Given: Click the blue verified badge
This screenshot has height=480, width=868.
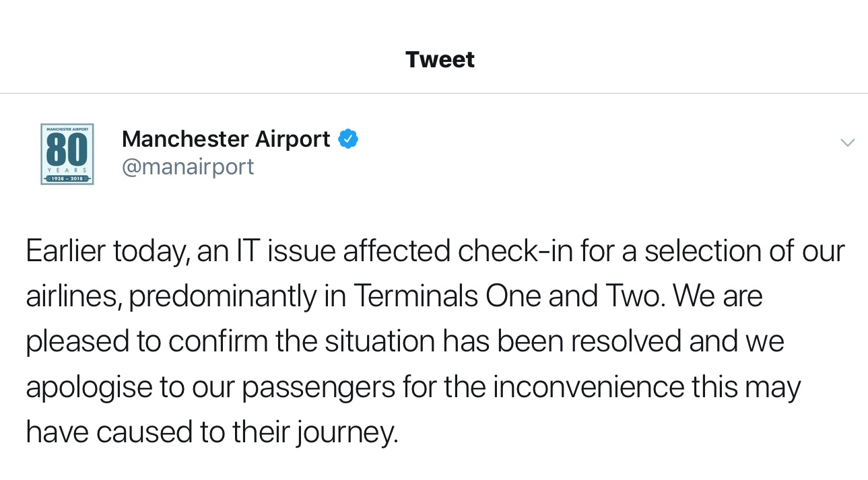Looking at the screenshot, I should tap(348, 139).
